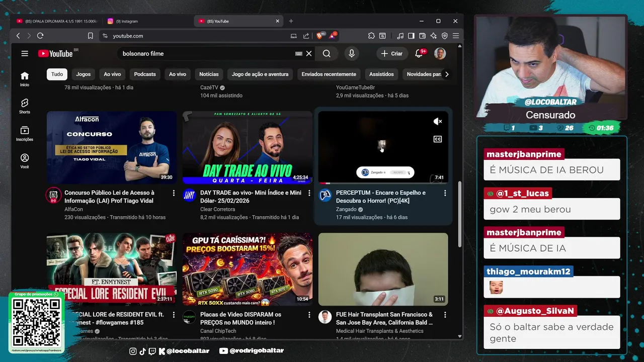Open a new browser tab

tap(291, 21)
